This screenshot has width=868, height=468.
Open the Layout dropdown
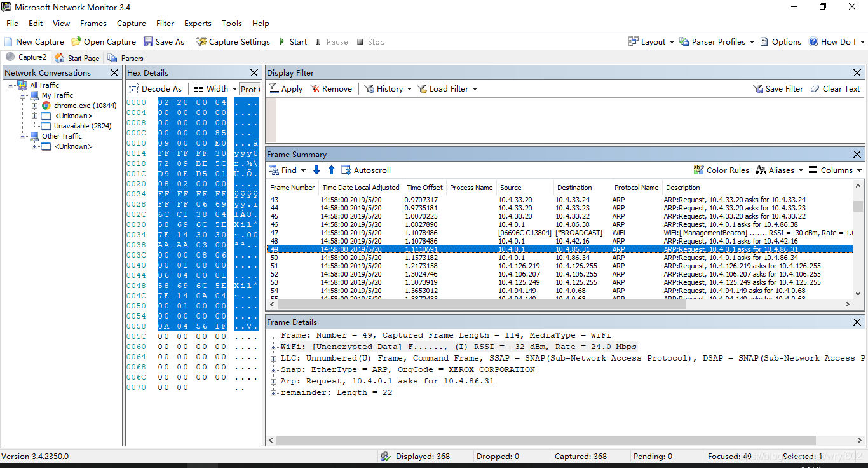pyautogui.click(x=651, y=42)
